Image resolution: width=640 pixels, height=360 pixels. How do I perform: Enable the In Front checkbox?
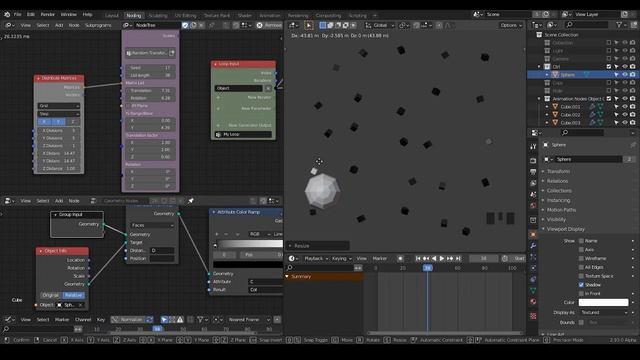(x=581, y=293)
